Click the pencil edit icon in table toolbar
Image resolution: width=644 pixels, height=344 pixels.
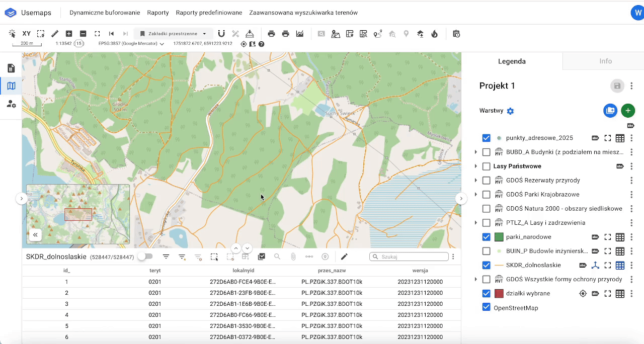coord(344,256)
